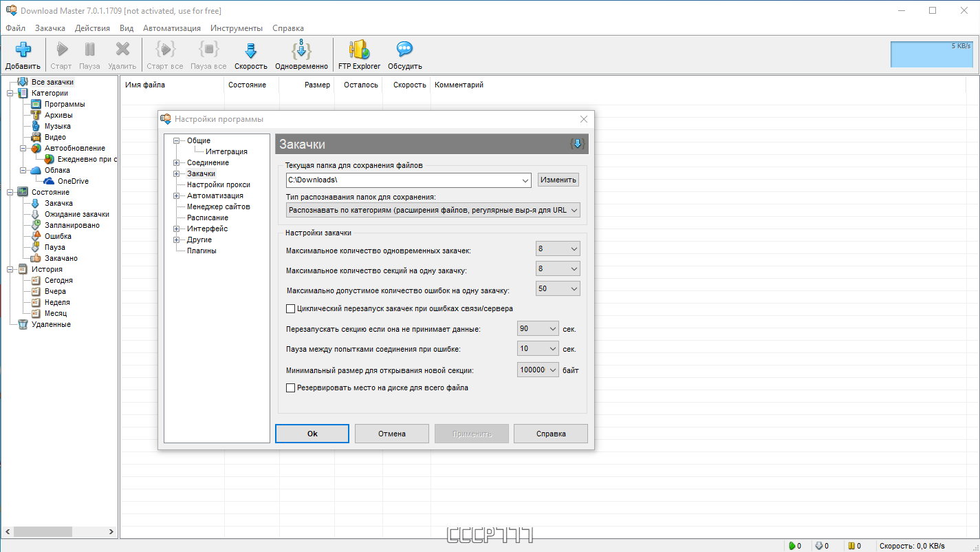Expand the Другие settings node
Screen dimensions: 980x552
pos(177,240)
